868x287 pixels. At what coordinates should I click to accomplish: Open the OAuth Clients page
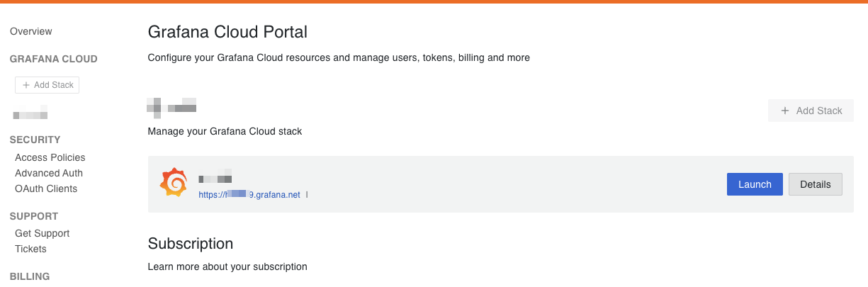[46, 188]
